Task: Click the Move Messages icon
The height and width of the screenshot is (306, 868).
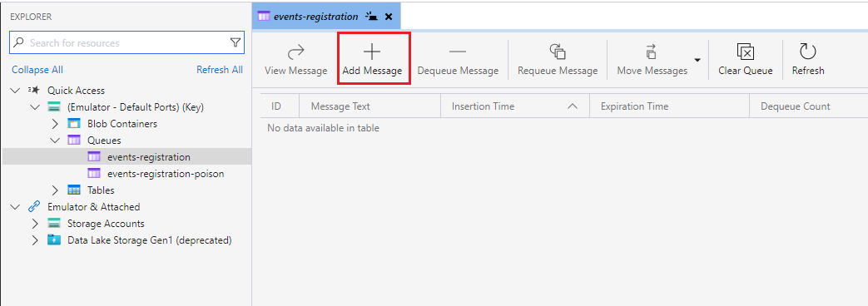Action: click(x=652, y=52)
